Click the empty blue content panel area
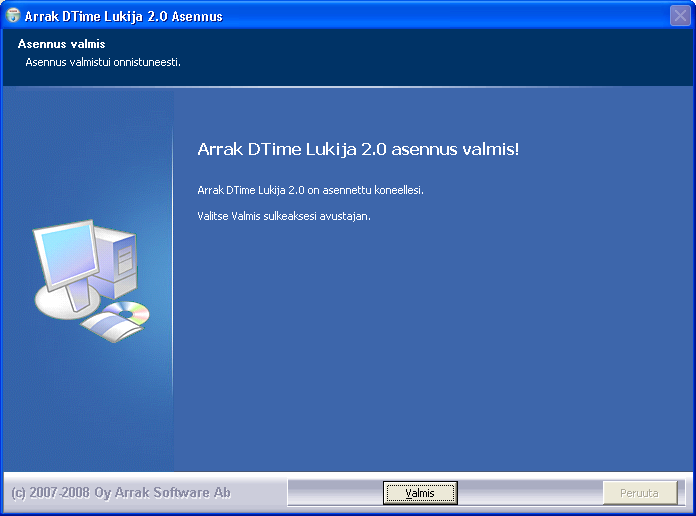Image resolution: width=696 pixels, height=516 pixels. point(433,346)
